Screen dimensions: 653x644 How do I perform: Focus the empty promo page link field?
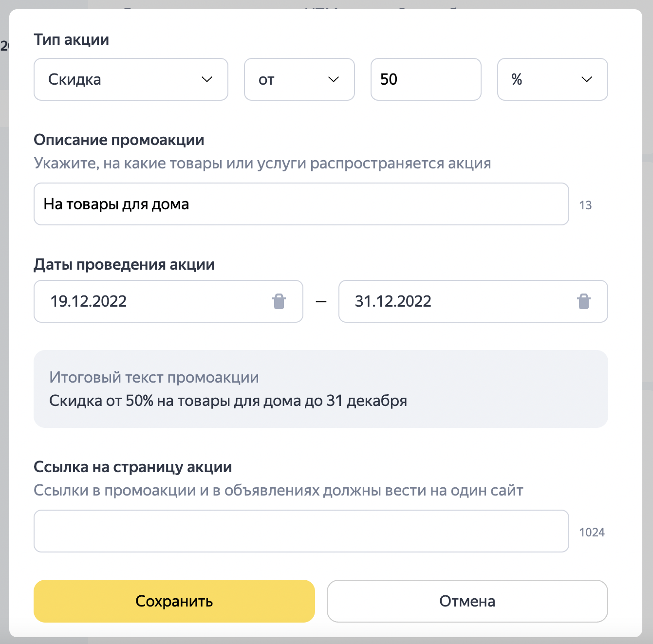301,531
